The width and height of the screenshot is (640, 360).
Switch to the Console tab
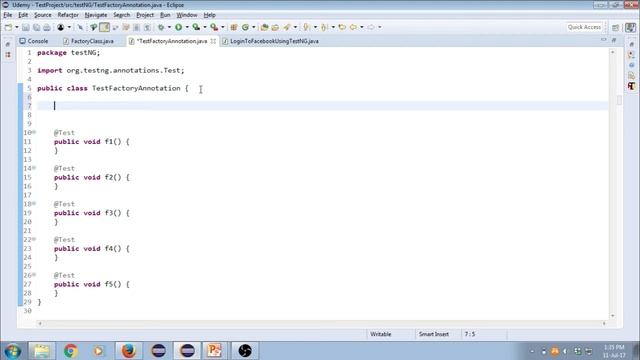coord(34,41)
